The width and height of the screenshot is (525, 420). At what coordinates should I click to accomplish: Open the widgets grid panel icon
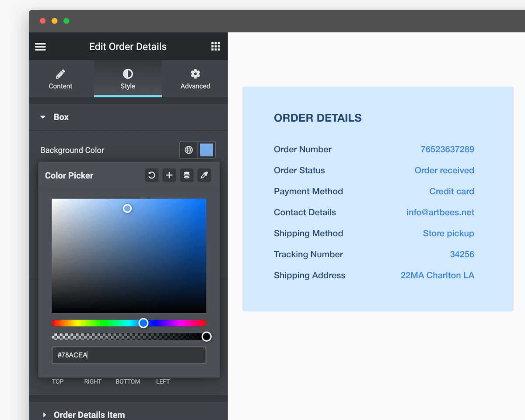(x=216, y=47)
